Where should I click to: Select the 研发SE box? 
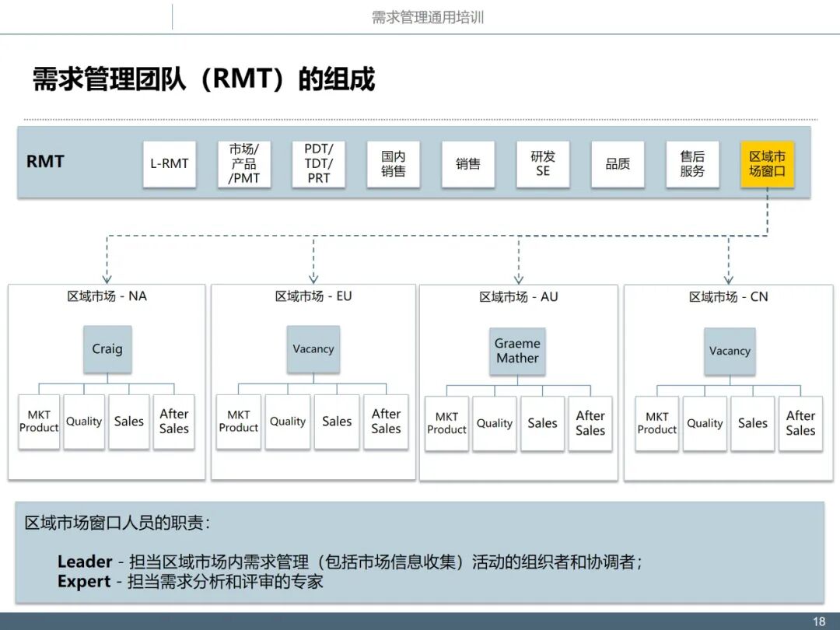543,164
